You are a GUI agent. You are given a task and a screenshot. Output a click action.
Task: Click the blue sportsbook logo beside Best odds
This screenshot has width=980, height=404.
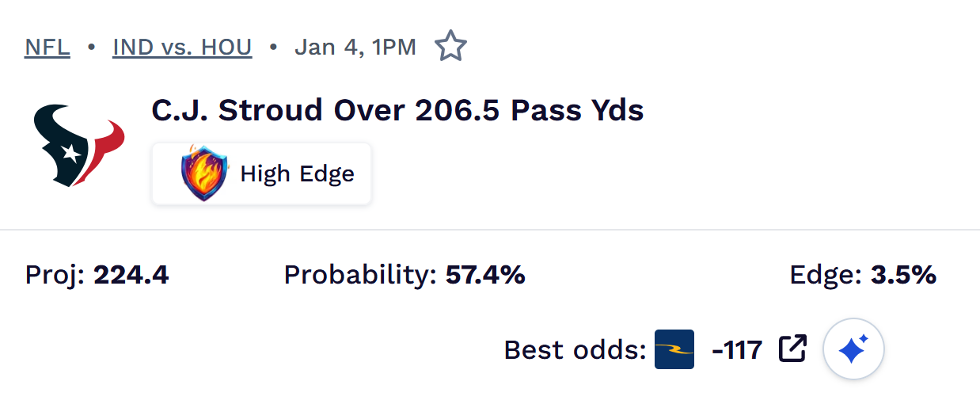[674, 349]
